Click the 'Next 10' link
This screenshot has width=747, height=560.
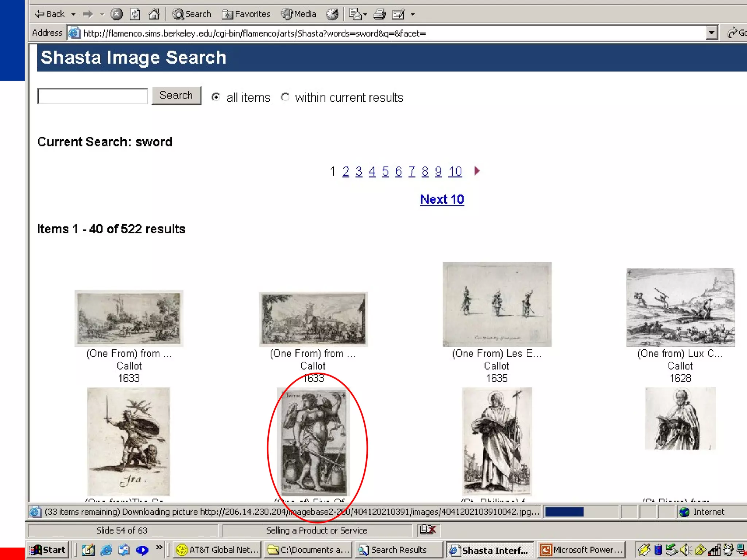pos(442,199)
